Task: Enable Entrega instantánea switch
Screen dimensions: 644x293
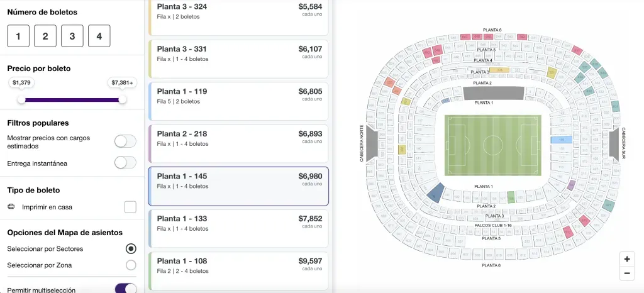Action: click(125, 163)
